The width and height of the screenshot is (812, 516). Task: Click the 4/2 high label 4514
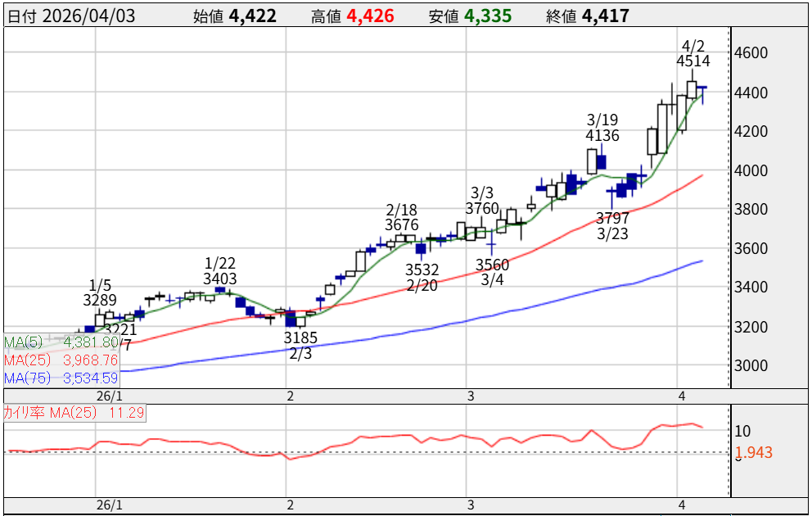tap(692, 61)
